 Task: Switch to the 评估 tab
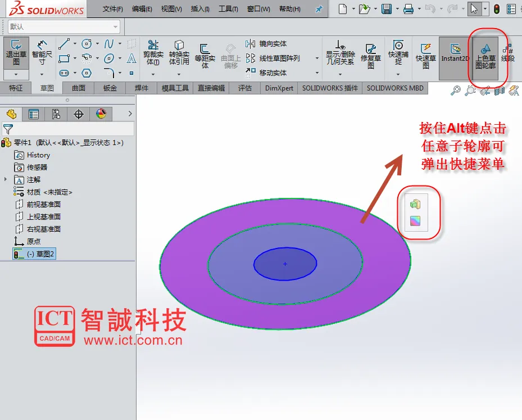click(244, 88)
